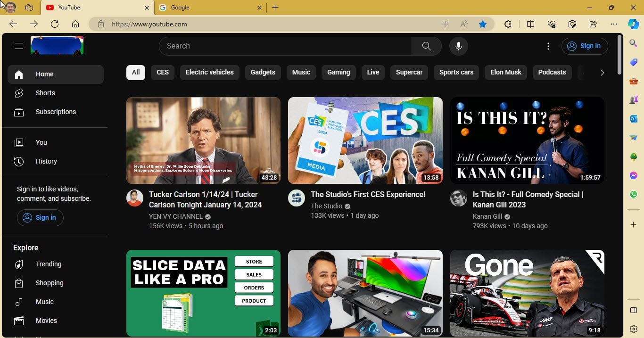Open the desk setup video thumbnail
Screen dimensions: 644x338
(x=365, y=293)
